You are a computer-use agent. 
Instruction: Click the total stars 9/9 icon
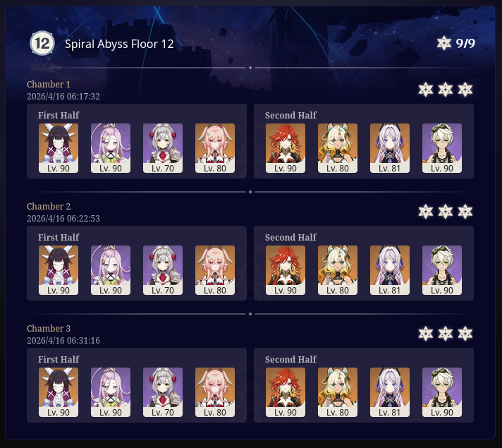pyautogui.click(x=443, y=43)
